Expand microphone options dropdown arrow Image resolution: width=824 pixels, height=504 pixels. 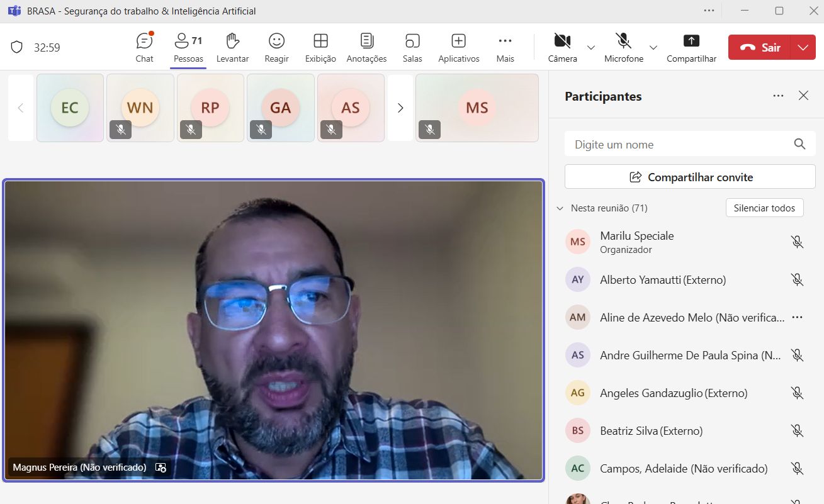(x=653, y=48)
